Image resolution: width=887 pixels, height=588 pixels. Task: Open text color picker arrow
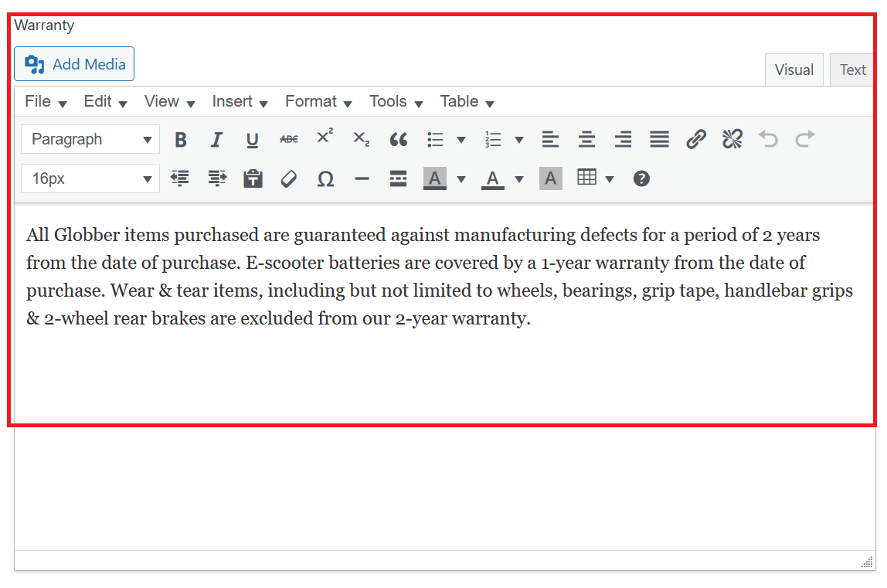(518, 179)
